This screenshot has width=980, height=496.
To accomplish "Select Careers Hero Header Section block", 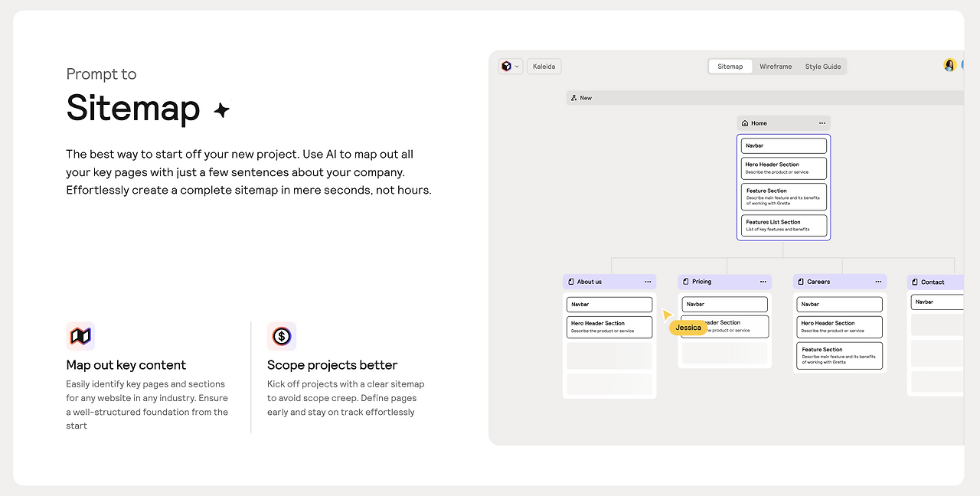I will pos(839,327).
